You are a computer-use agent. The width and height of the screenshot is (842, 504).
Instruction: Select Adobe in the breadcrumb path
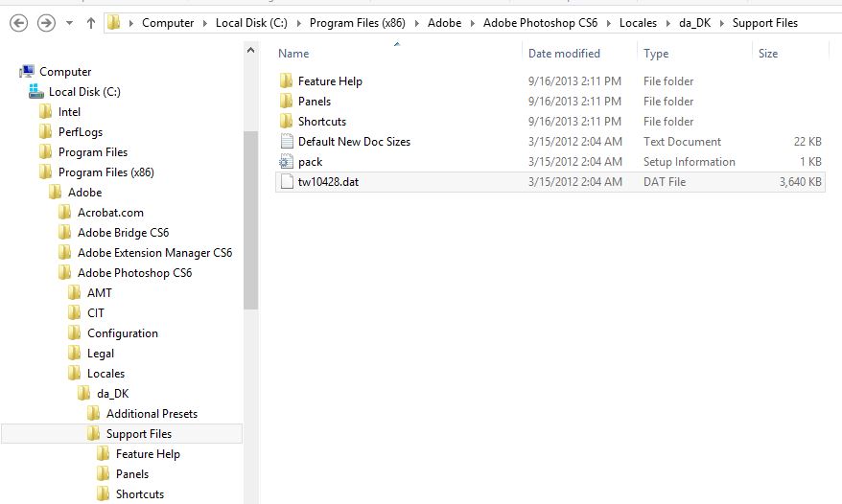coord(444,23)
